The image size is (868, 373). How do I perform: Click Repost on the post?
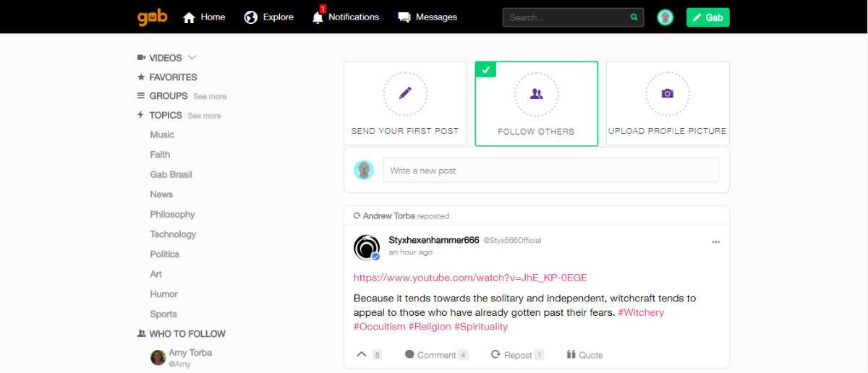(517, 355)
